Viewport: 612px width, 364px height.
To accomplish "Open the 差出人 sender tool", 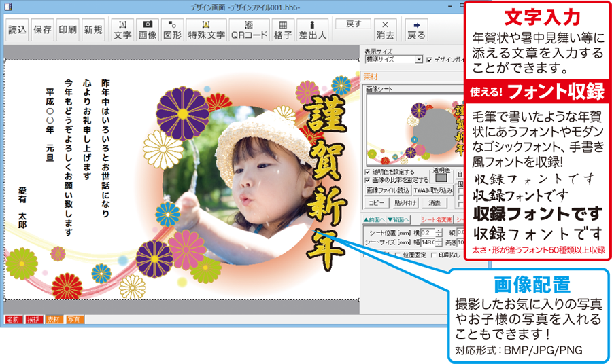I will (x=313, y=29).
